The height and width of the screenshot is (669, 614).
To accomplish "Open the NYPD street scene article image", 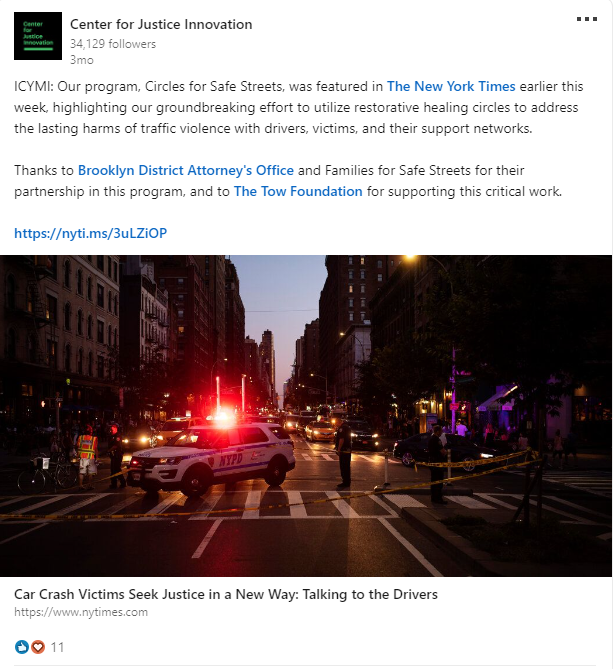I will pos(306,416).
